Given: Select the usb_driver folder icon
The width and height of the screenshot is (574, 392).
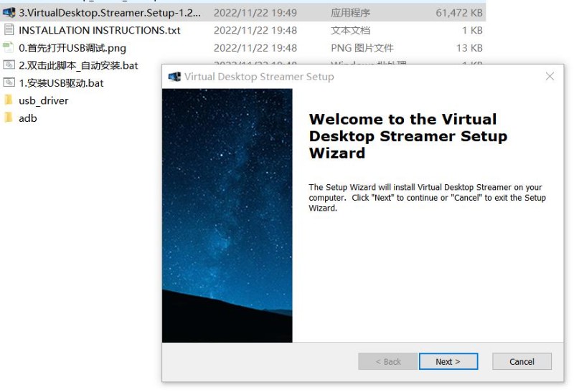Looking at the screenshot, I should click(8, 100).
